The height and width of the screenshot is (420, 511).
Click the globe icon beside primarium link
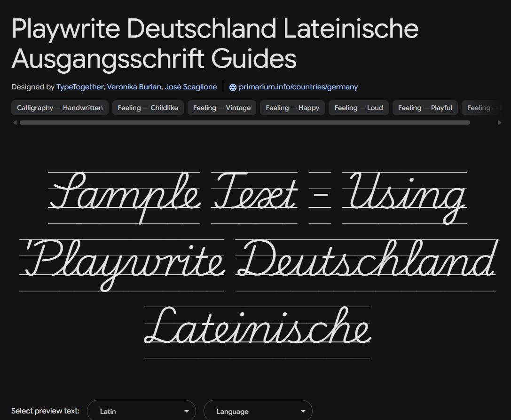[x=233, y=87]
